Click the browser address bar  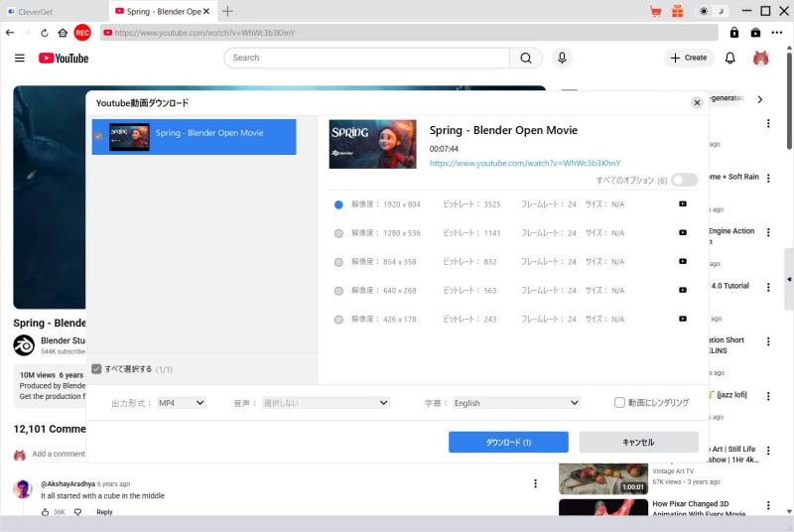click(409, 33)
